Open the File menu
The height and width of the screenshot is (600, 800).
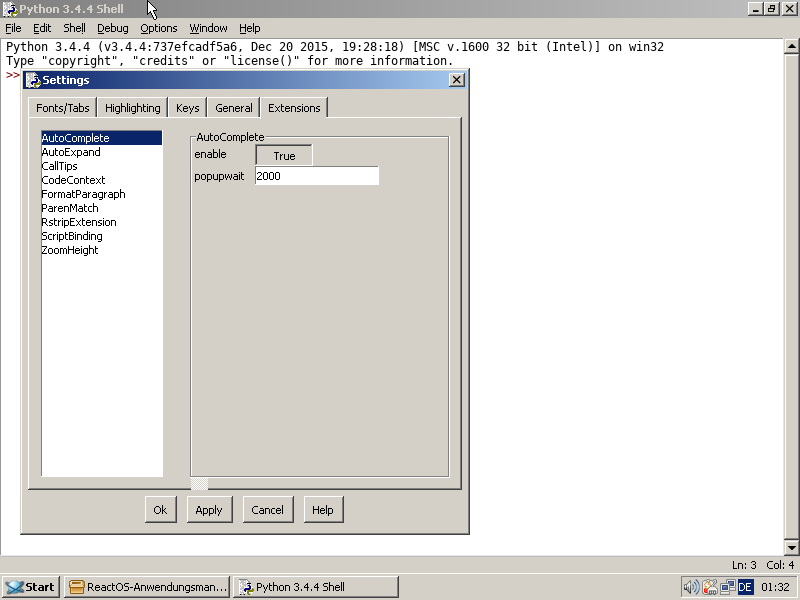(13, 28)
